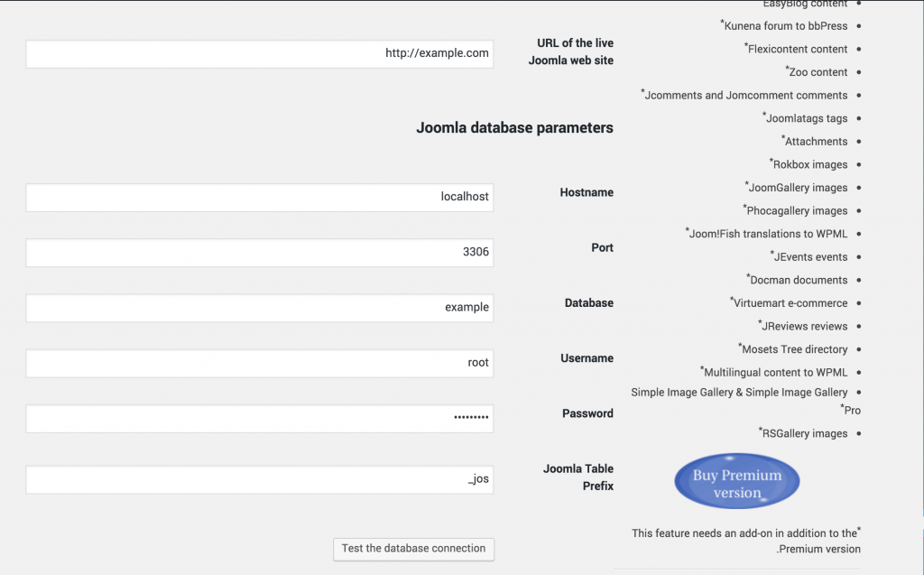Click the 'Virtuemart e-commerce' list item

(x=789, y=302)
